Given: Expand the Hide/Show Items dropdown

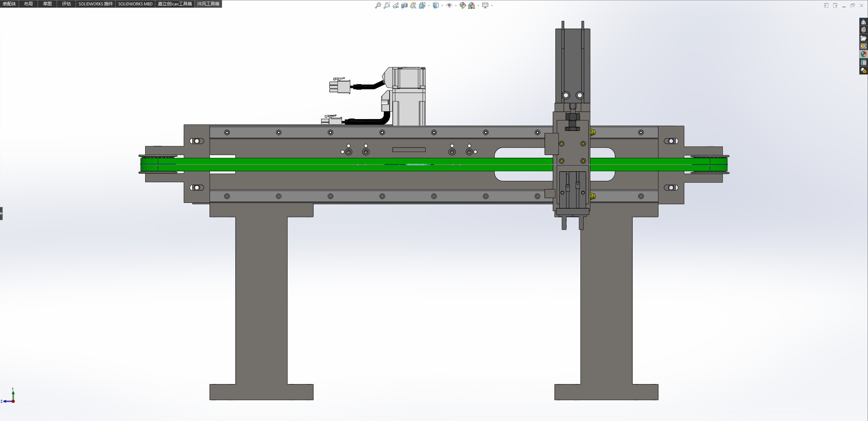Looking at the screenshot, I should click(455, 5).
